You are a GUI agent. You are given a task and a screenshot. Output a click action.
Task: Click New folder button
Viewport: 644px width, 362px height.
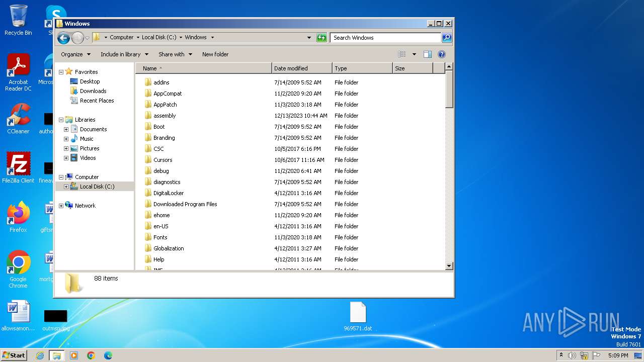[x=215, y=54]
